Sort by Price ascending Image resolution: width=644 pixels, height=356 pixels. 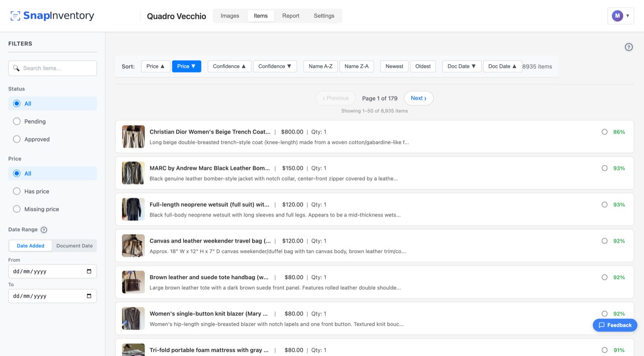pyautogui.click(x=155, y=66)
